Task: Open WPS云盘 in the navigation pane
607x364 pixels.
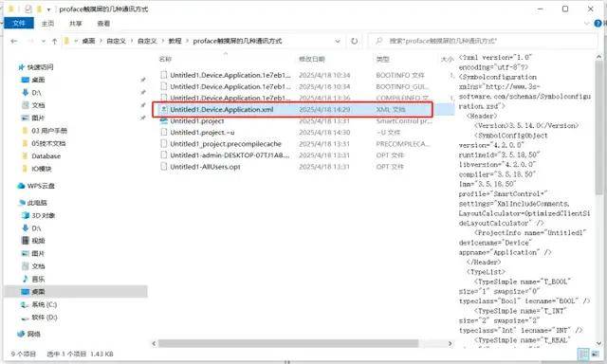Action: pos(41,186)
